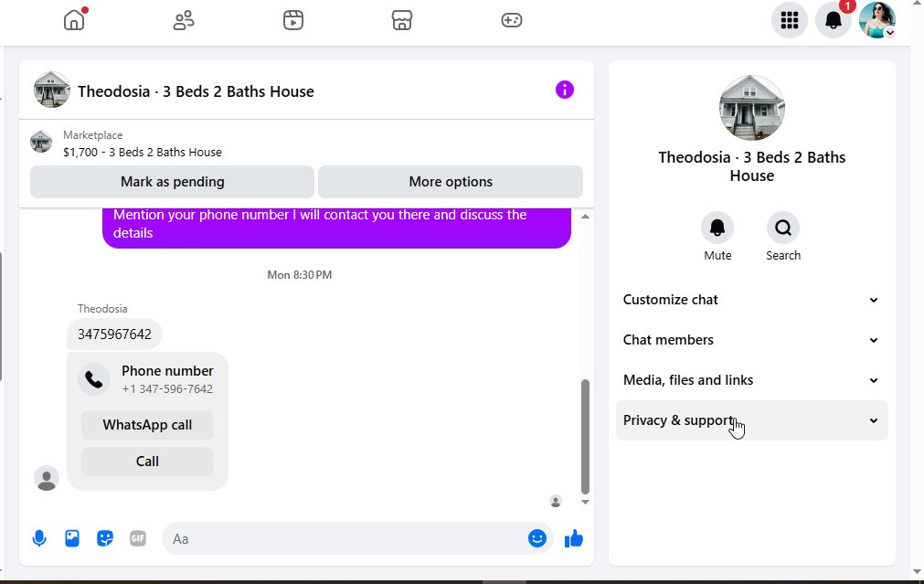Click Mark as pending button
924x584 pixels.
coord(172,182)
